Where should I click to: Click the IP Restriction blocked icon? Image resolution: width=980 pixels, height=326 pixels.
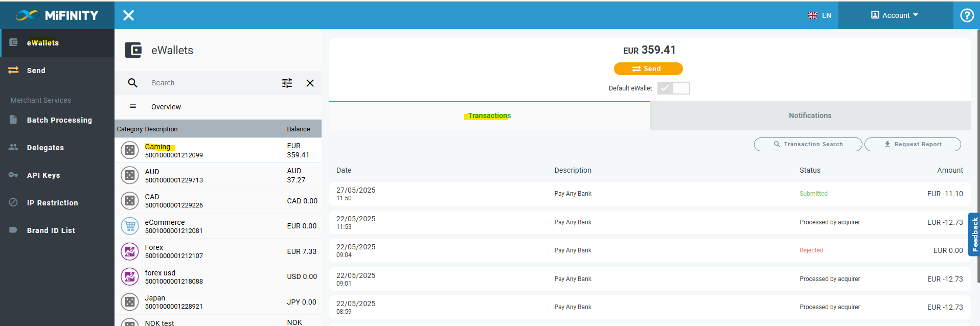(x=13, y=202)
